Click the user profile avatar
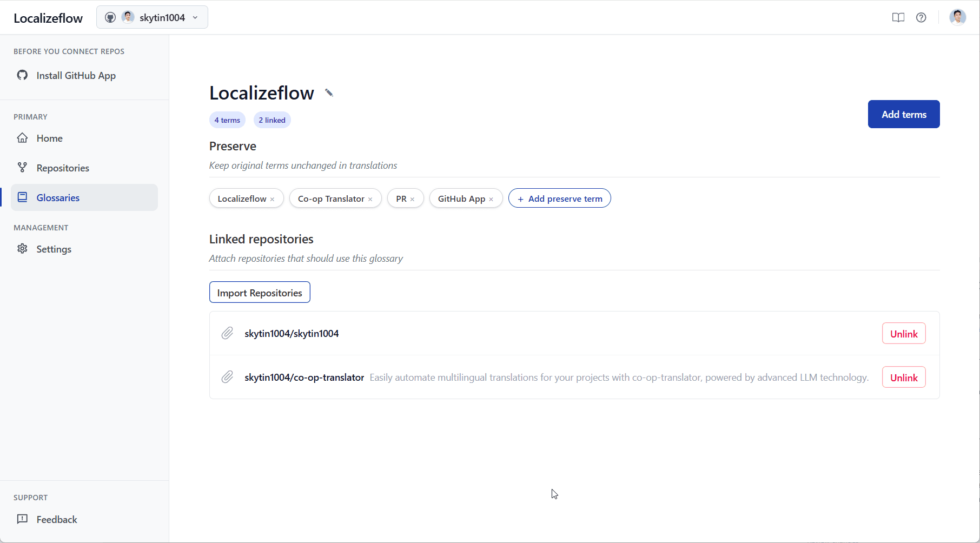Screen dimensions: 980x543 957,18
